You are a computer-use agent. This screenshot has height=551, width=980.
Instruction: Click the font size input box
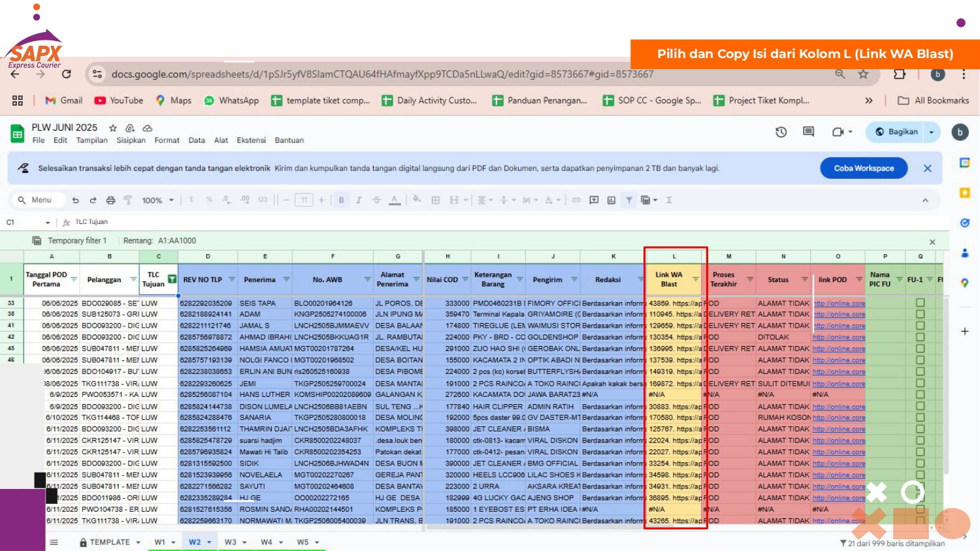304,200
